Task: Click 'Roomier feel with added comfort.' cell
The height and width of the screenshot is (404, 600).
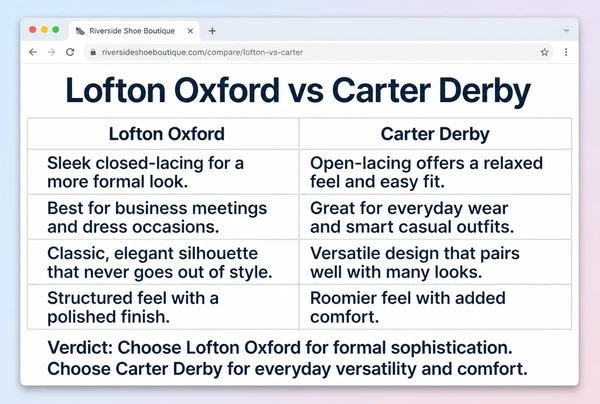Action: 435,307
